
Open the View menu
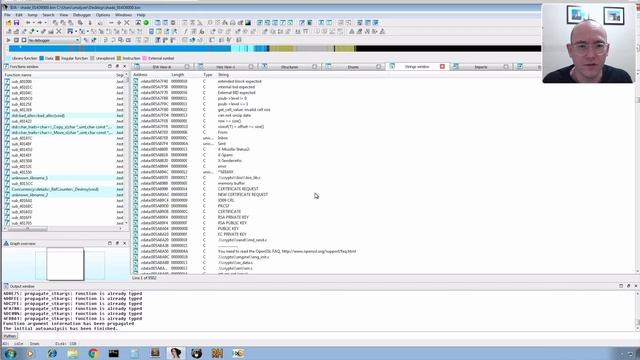click(64, 15)
